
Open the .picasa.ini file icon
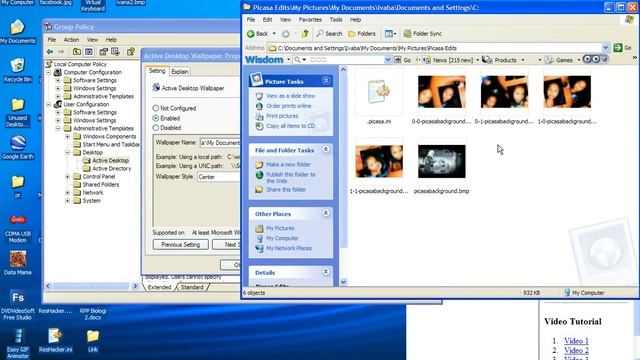point(379,91)
